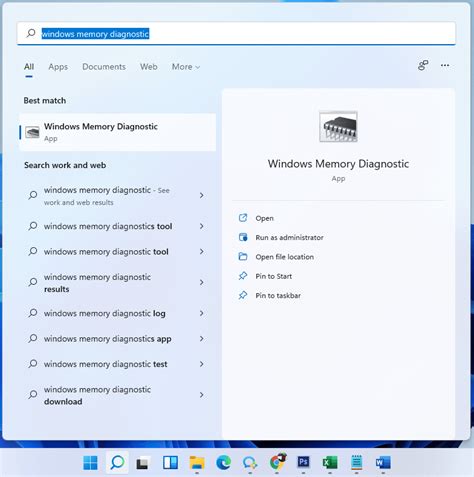Open Task View from the taskbar

pyautogui.click(x=143, y=463)
